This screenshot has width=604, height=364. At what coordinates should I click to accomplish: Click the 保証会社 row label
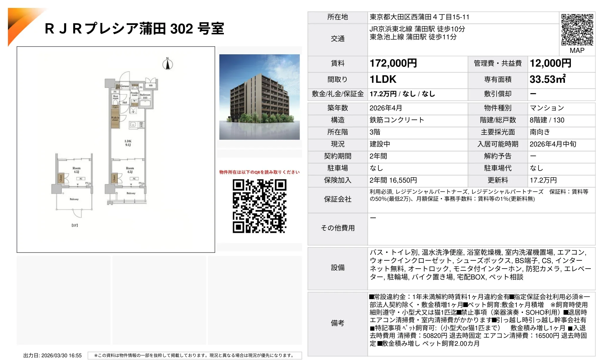[338, 199]
